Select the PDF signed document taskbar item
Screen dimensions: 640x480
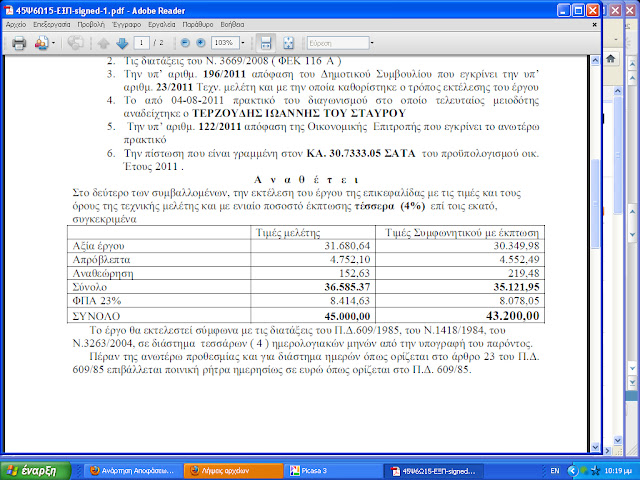click(434, 471)
